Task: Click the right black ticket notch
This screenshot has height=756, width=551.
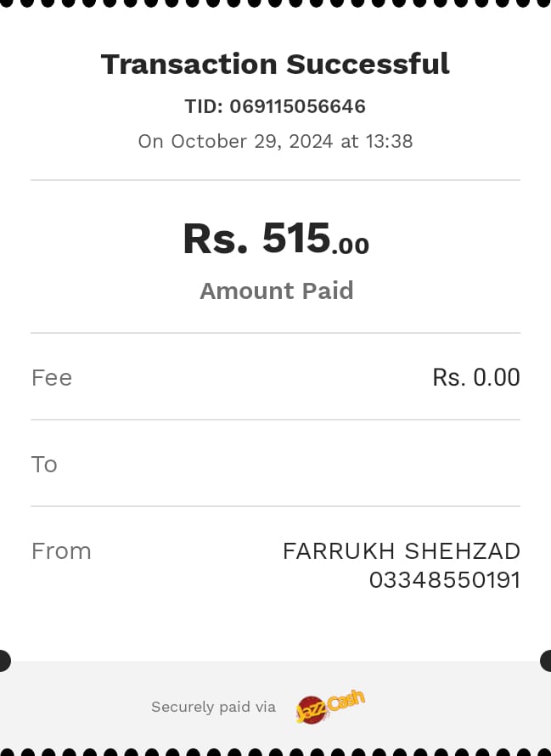Action: [546, 660]
